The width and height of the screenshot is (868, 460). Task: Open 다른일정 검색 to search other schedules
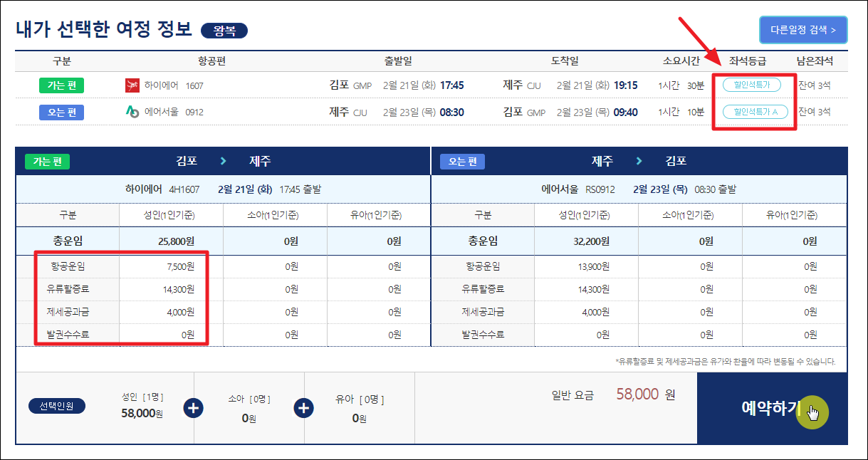[803, 29]
